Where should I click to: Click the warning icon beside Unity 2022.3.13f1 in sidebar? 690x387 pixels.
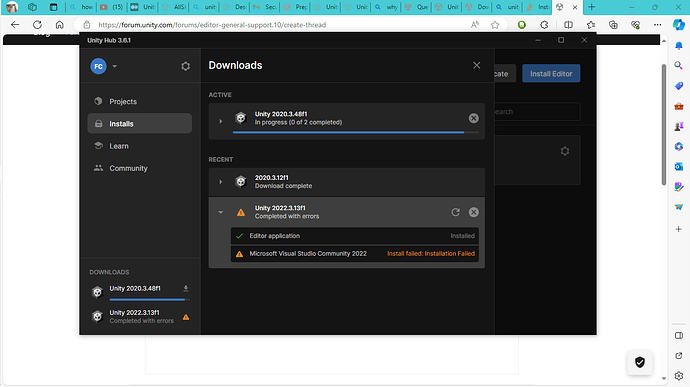pos(186,317)
